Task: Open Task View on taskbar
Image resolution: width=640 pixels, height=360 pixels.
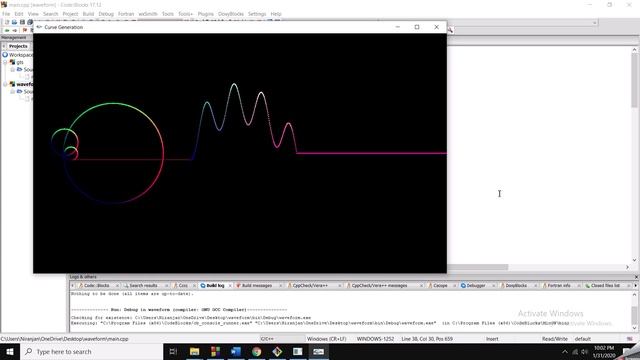Action: click(173, 351)
